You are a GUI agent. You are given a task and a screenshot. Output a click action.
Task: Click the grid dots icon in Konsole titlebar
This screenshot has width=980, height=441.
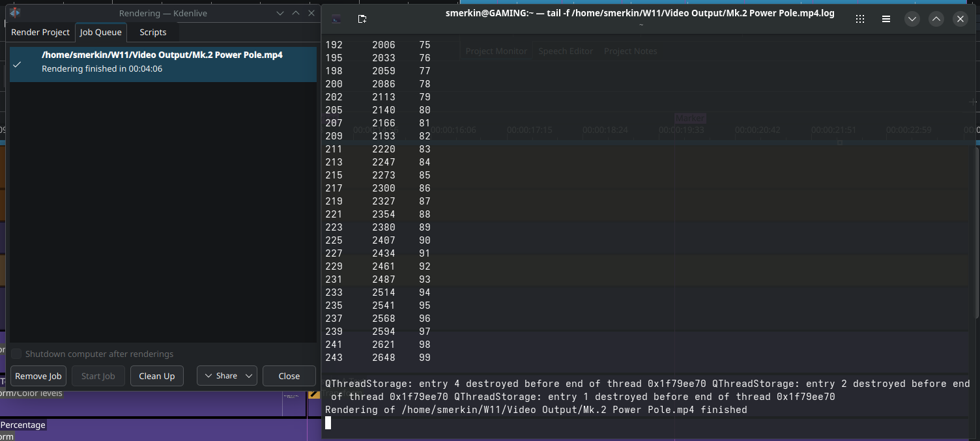(x=860, y=19)
